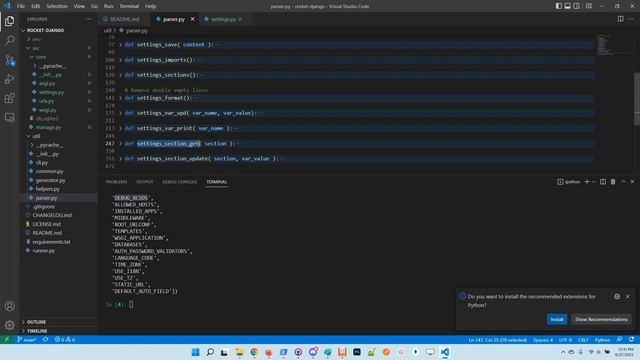Open Windows Start menu on taskbar
Image resolution: width=640 pixels, height=360 pixels.
[196, 352]
